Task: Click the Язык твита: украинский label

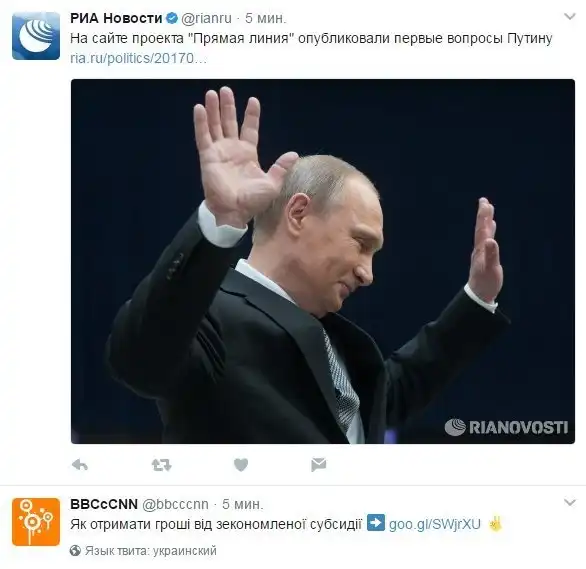Action: coord(151,551)
